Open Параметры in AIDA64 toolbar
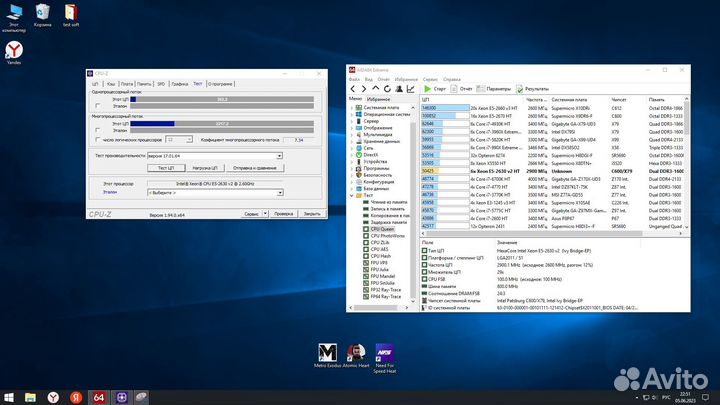 (493, 89)
